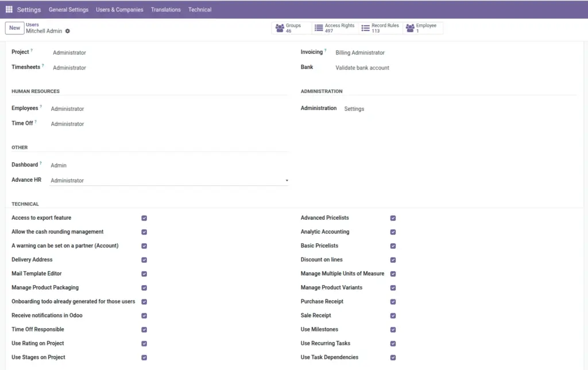588x370 pixels.
Task: Open the Translations menu
Action: pos(166,9)
